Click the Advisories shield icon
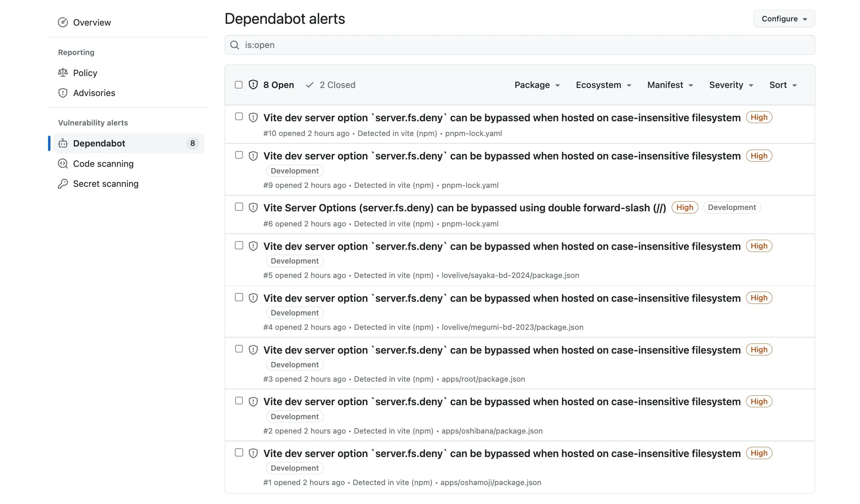The image size is (860, 504). 63,93
